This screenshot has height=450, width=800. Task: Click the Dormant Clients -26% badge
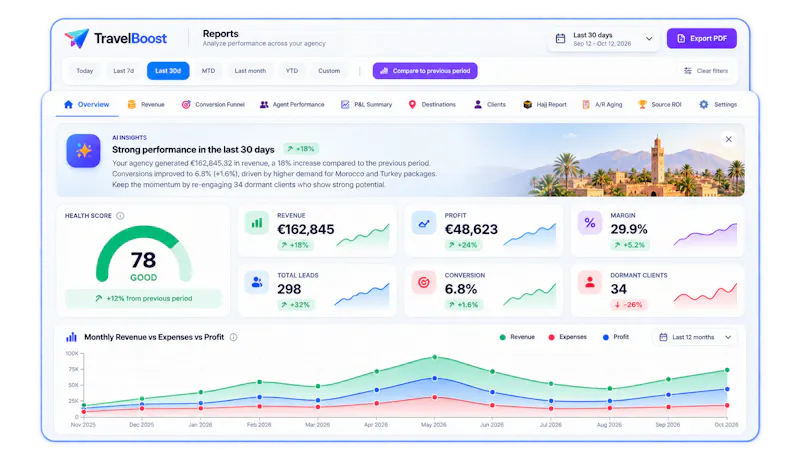pyautogui.click(x=629, y=305)
